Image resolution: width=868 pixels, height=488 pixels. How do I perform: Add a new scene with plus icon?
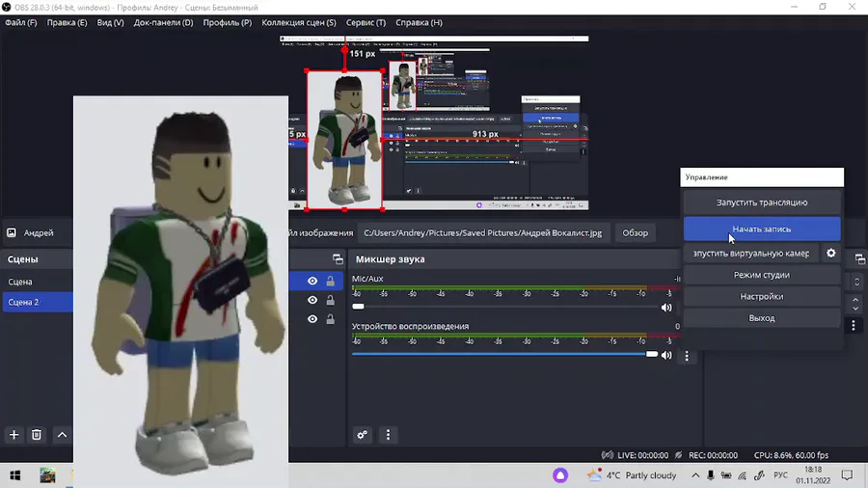click(14, 435)
